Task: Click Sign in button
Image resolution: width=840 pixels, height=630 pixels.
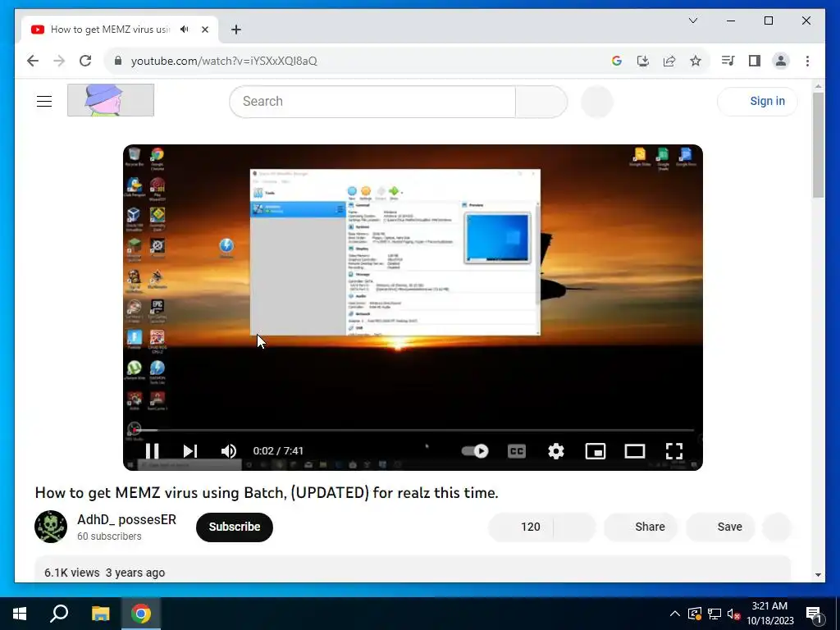Action: click(x=757, y=101)
